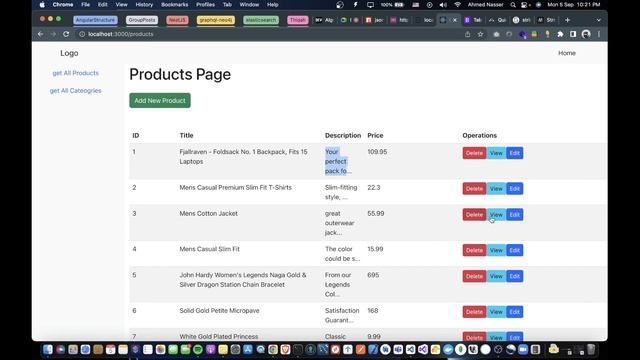Click the title Mens Cotton Jacket
Viewport: 640px width, 360px height.
[x=209, y=213]
